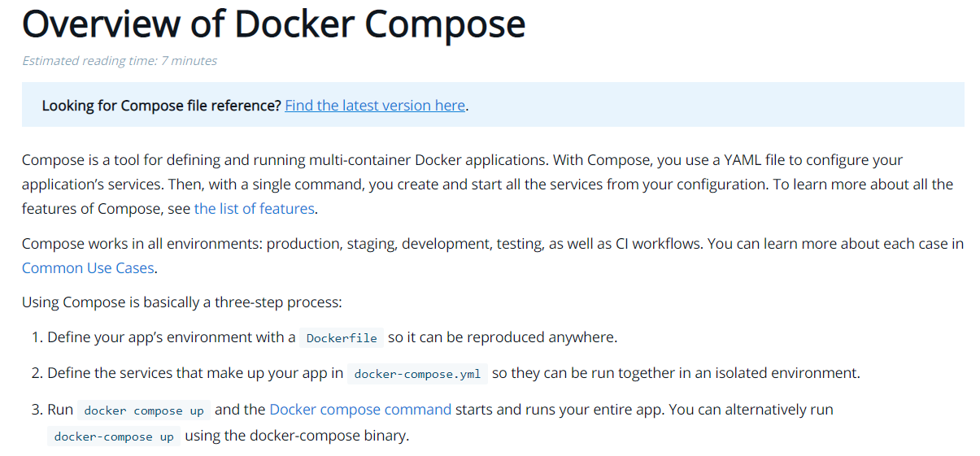Image resolution: width=980 pixels, height=456 pixels.
Task: Open the "Common Use Cases" link
Action: click(x=88, y=268)
